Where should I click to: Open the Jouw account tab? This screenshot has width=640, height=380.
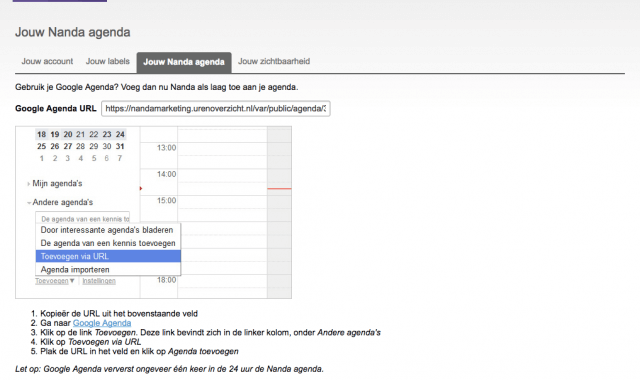coord(47,62)
